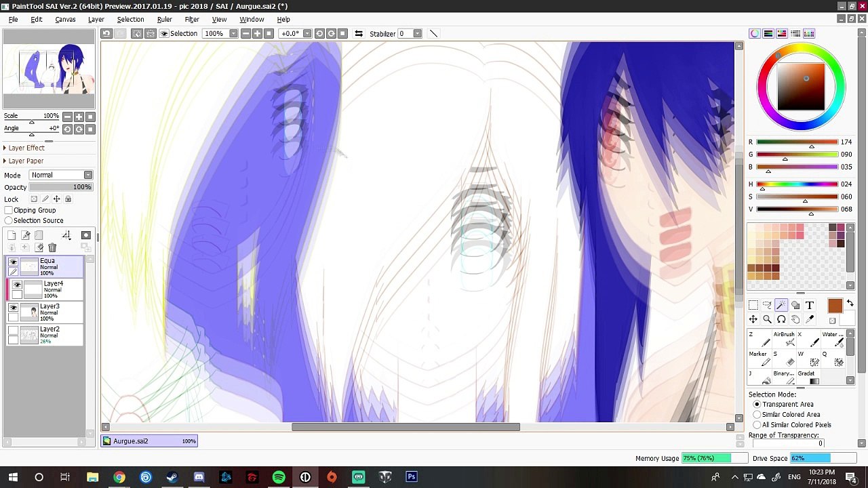Show the color wheel panel
Image resolution: width=868 pixels, height=488 pixels.
click(x=755, y=33)
